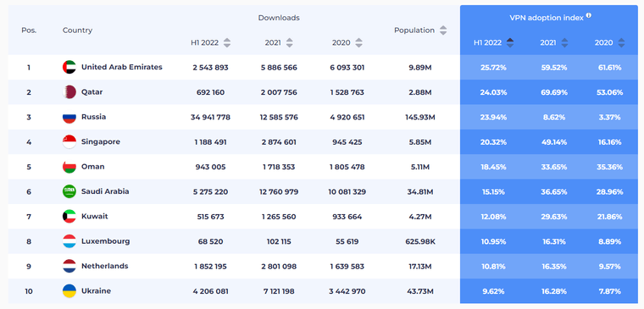
Task: Click the Saudi Arabia flag icon
Action: (x=69, y=191)
